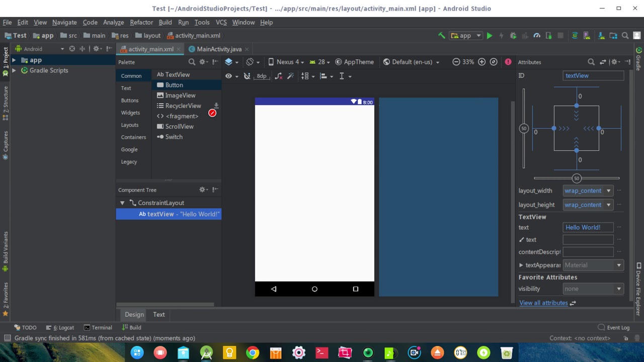644x362 pixels.
Task: Open the Terminal app from the taskbar
Action: (x=322, y=352)
